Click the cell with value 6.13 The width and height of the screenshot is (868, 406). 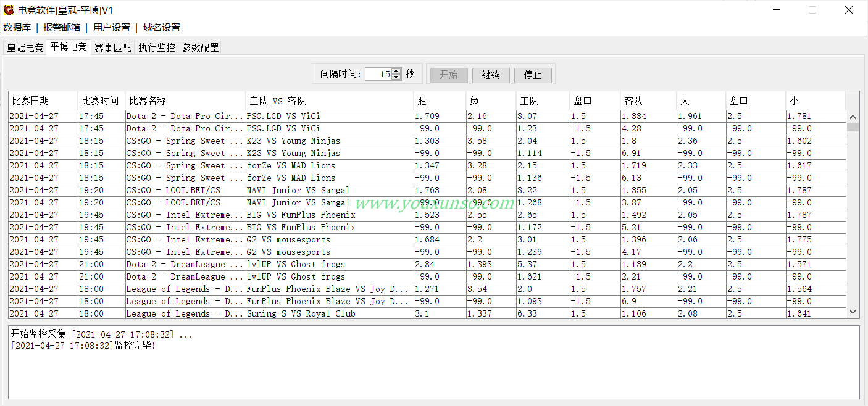coord(648,178)
